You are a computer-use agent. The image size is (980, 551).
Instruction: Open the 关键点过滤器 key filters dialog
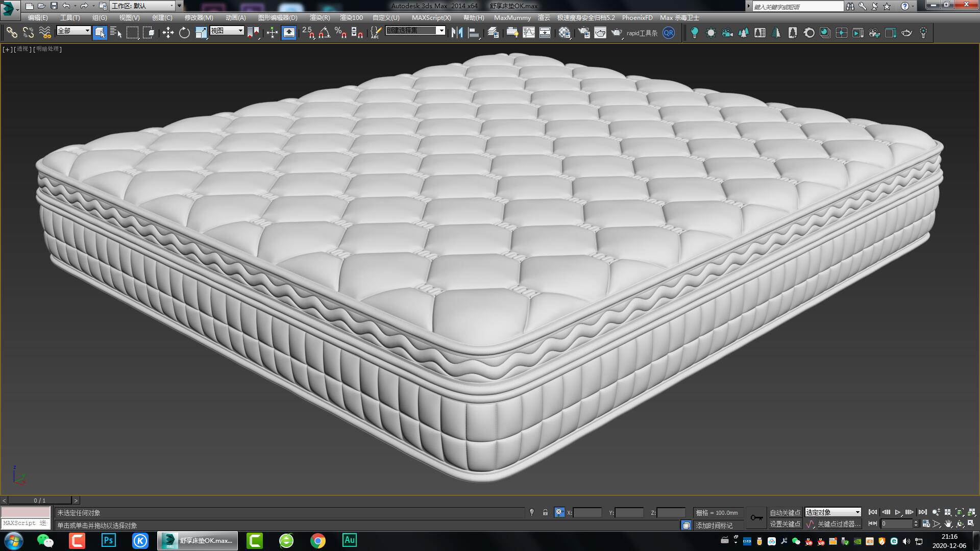[x=840, y=524]
